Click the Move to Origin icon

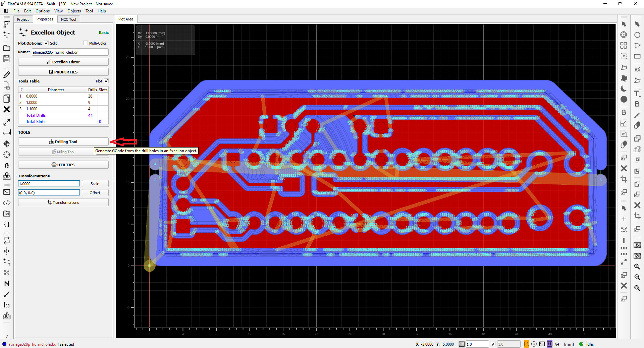coord(6,155)
